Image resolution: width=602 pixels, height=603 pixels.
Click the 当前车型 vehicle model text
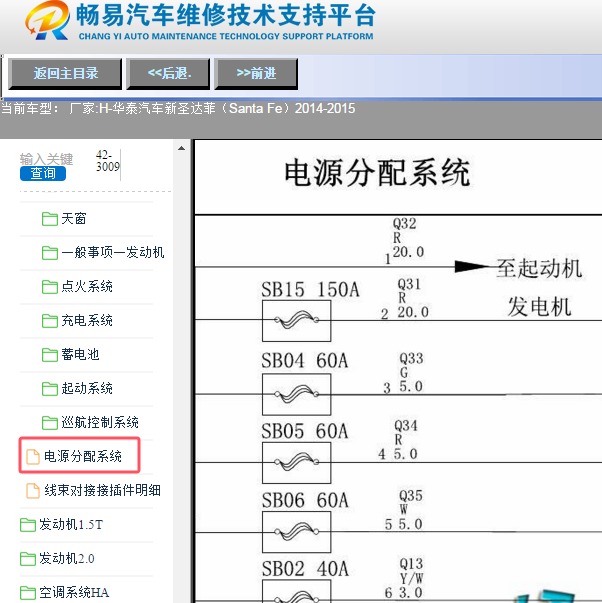178,108
